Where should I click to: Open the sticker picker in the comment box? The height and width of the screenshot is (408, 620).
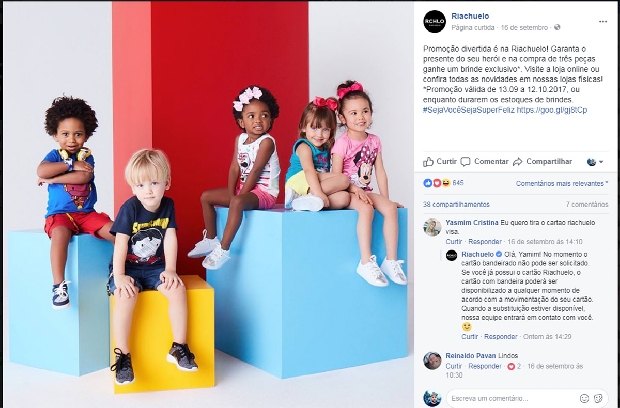coord(598,398)
